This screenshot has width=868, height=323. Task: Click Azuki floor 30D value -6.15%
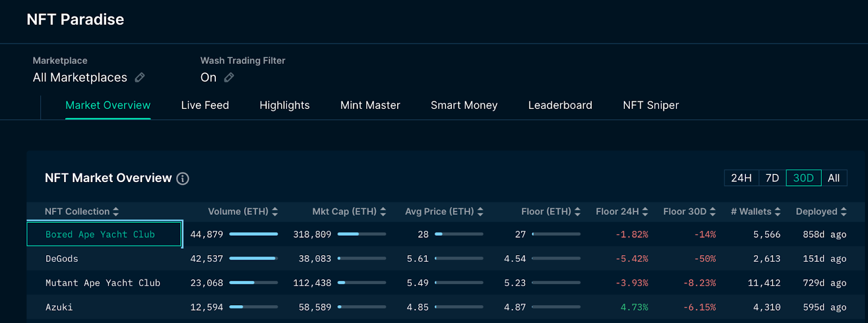(x=700, y=307)
